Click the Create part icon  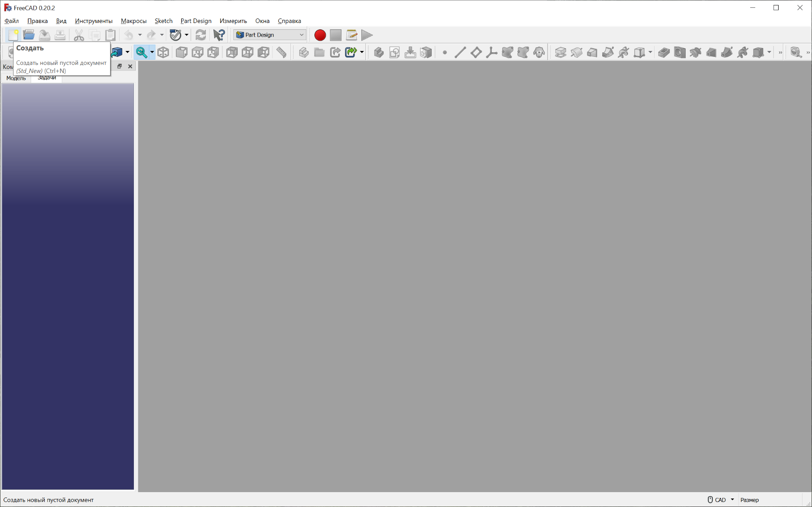point(304,52)
